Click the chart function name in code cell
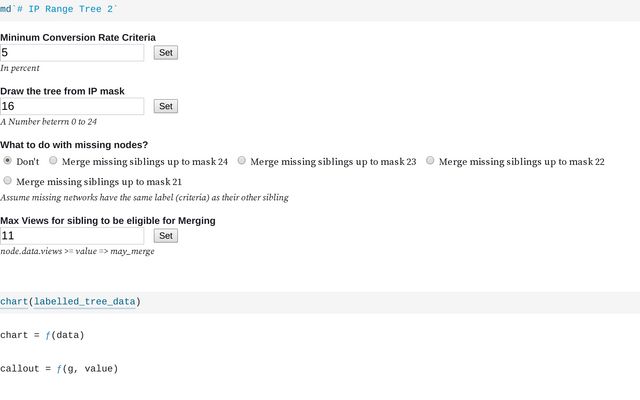This screenshot has width=640, height=400. click(x=14, y=302)
